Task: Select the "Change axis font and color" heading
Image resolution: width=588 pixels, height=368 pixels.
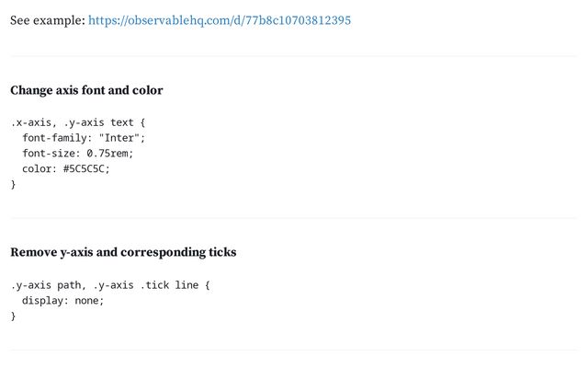Action: click(86, 90)
